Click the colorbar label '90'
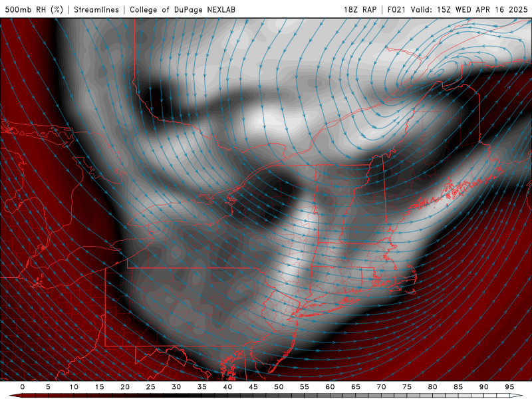The width and height of the screenshot is (532, 399). 484,387
